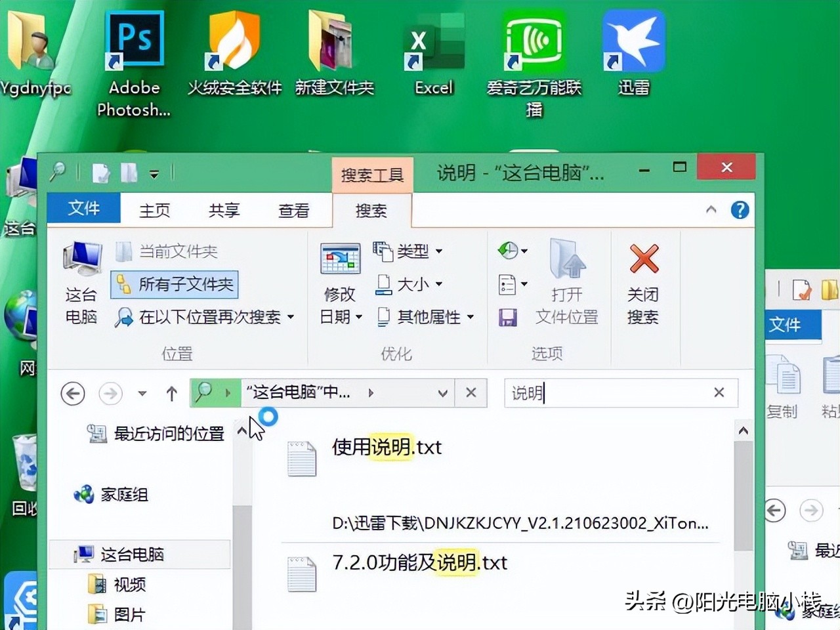Expand the address breadcrumb chevron after "这台电脑"中
Viewport: 840px width, 630px height.
[x=371, y=392]
